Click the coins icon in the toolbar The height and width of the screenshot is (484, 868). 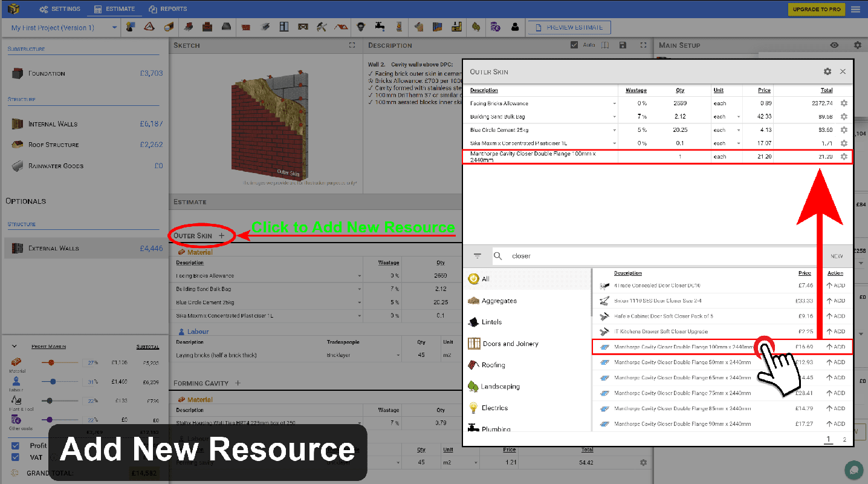click(x=496, y=27)
